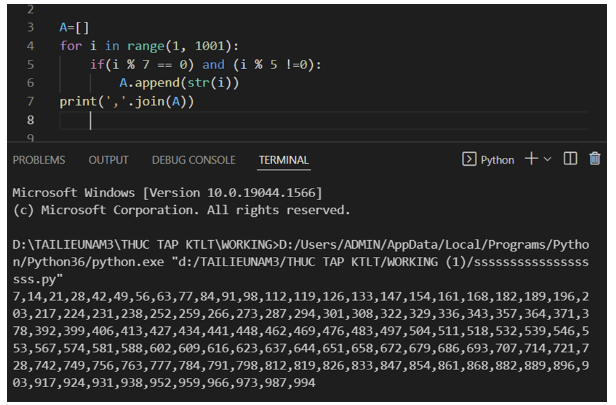Open the launch profile dropdown chevron
Image resolution: width=616 pixels, height=405 pixels.
point(547,160)
